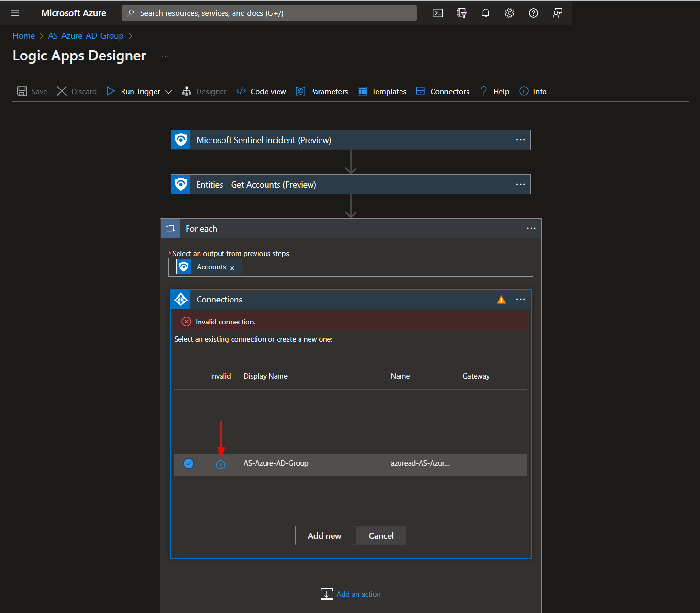
Task: Open Info from the designer toolbar
Action: click(x=533, y=91)
